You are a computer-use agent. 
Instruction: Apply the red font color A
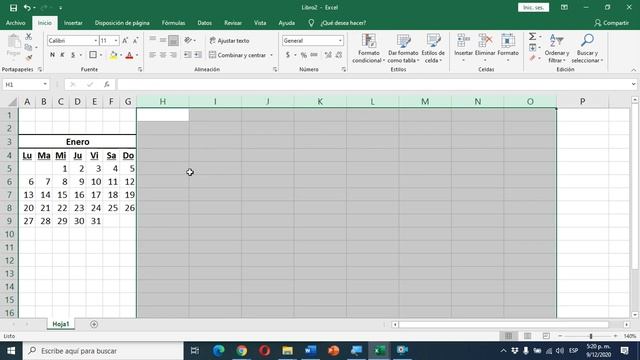[x=129, y=55]
